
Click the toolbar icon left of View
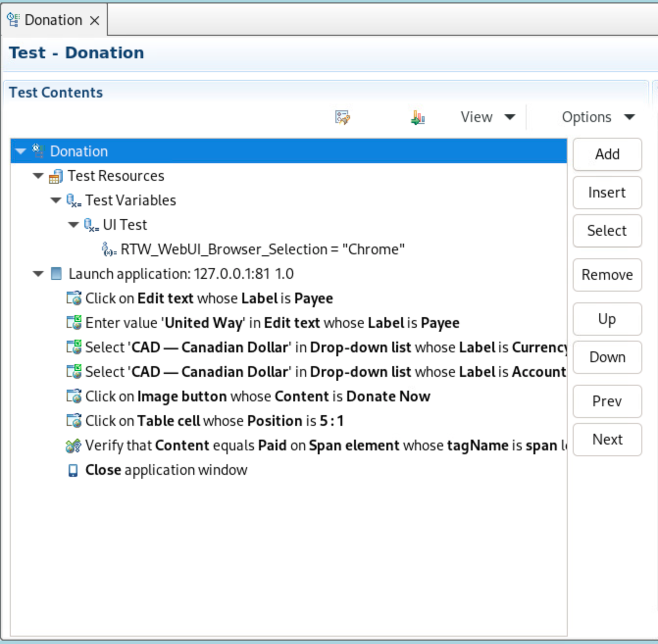[x=417, y=118]
